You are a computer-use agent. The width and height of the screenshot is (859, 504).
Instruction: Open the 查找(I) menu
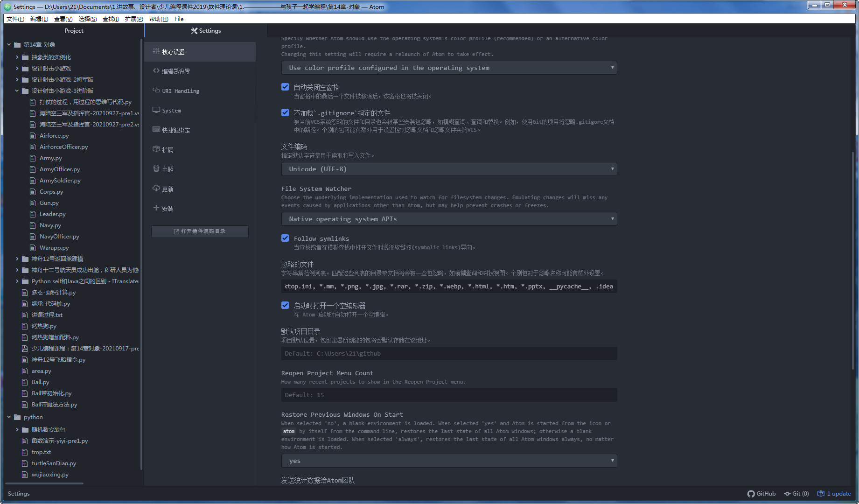pos(111,19)
